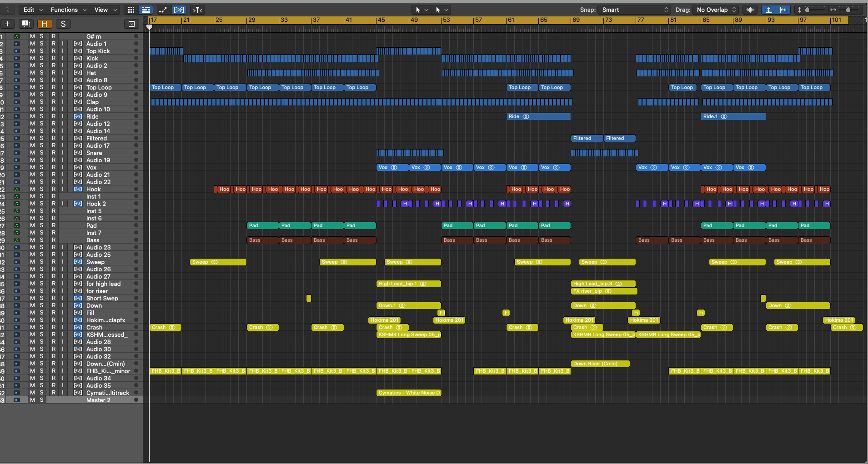Open the Drag No Overlap dropdown
The height and width of the screenshot is (464, 868).
click(x=716, y=10)
